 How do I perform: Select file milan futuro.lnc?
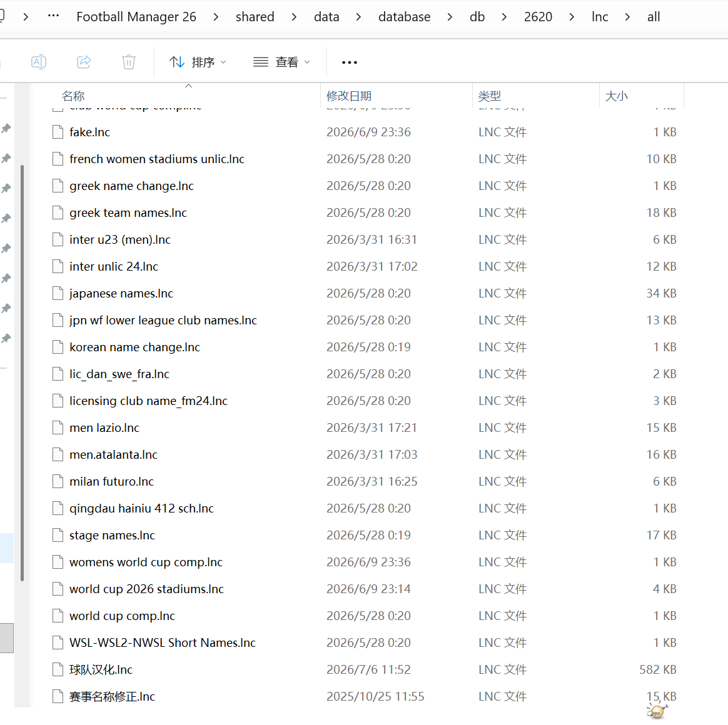(x=111, y=482)
